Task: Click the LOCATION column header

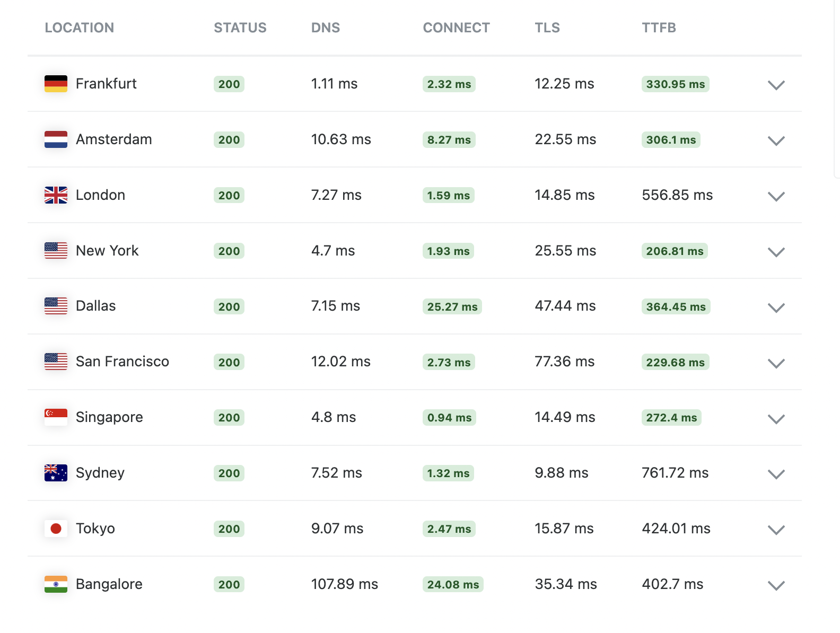Action: 80,28
